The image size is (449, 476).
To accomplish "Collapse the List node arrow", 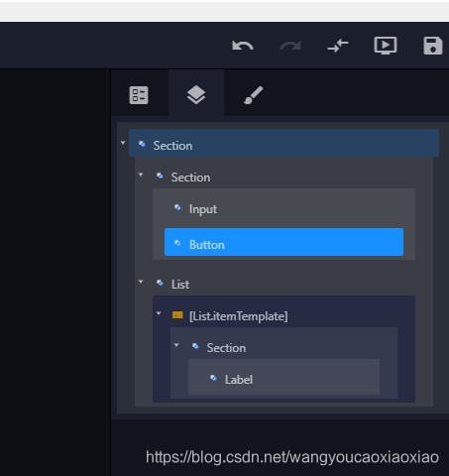I will (x=141, y=282).
